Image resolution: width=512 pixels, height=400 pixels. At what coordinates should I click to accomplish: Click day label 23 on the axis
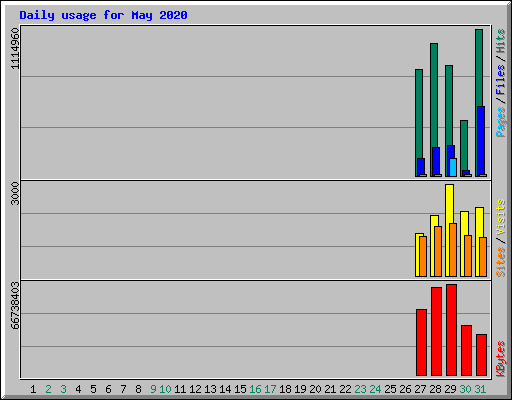point(360,389)
